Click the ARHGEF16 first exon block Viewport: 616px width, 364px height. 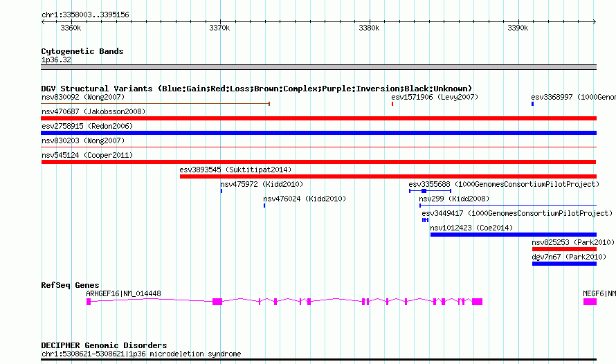[89, 302]
